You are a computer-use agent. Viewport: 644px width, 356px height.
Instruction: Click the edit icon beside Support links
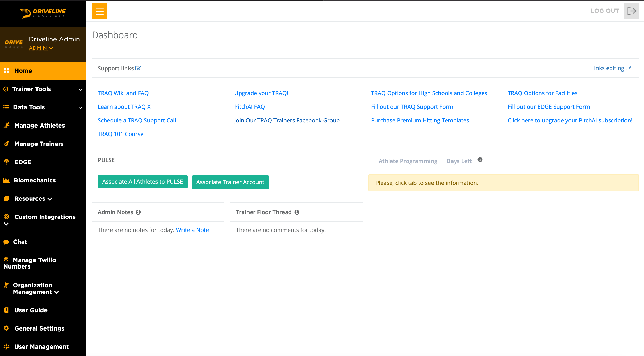click(138, 68)
